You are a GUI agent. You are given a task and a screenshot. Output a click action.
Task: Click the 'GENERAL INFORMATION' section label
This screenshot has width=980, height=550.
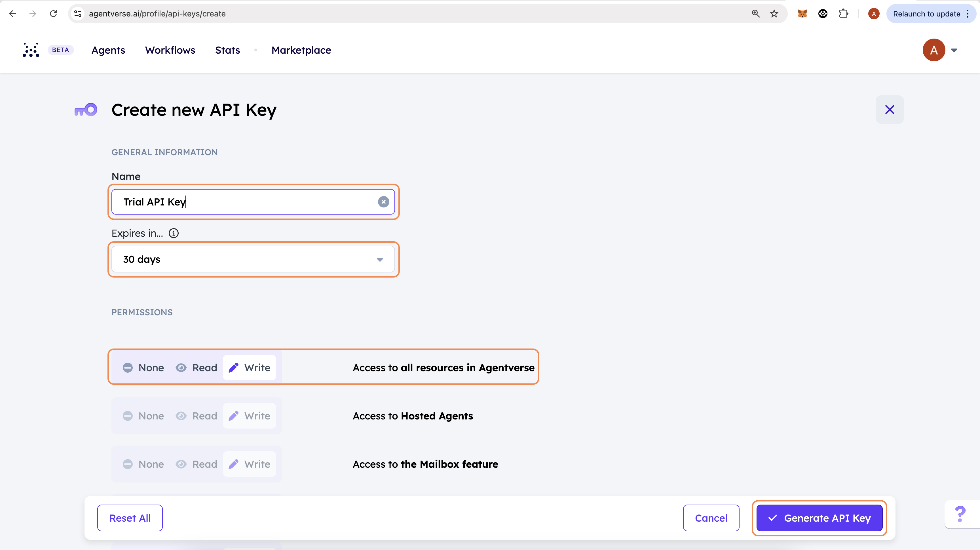coord(164,152)
